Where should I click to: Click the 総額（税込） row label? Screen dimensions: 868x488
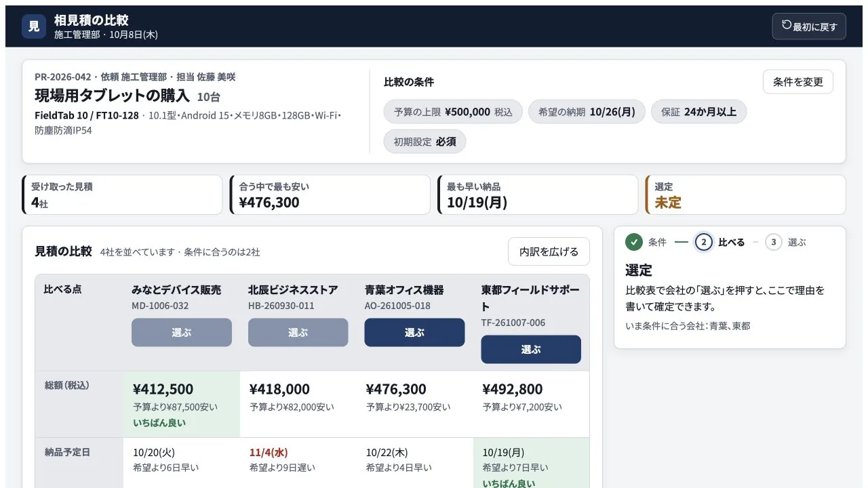click(x=66, y=385)
